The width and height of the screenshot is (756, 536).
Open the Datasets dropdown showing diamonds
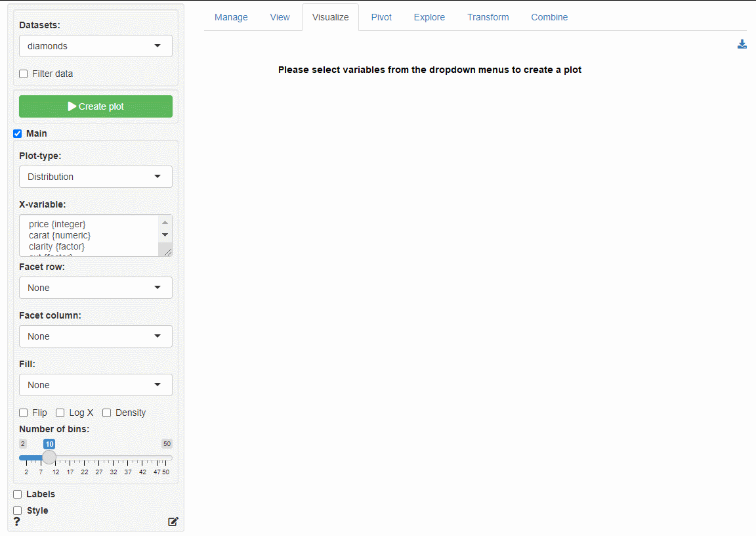click(96, 46)
